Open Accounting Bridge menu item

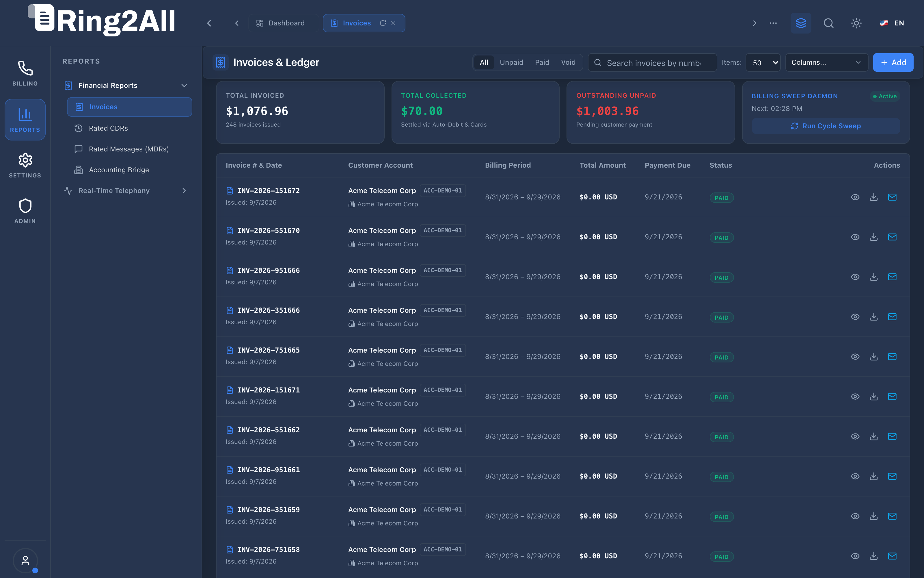[129, 170]
